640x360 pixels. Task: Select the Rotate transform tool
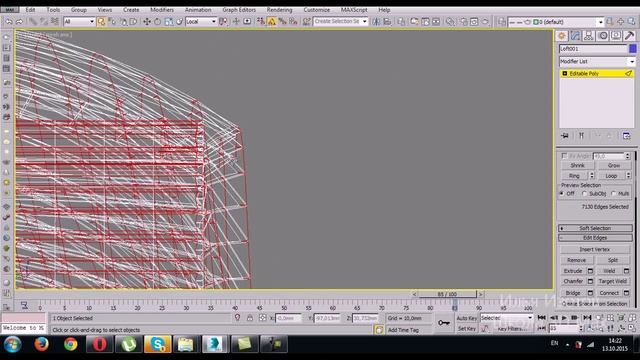click(x=157, y=22)
